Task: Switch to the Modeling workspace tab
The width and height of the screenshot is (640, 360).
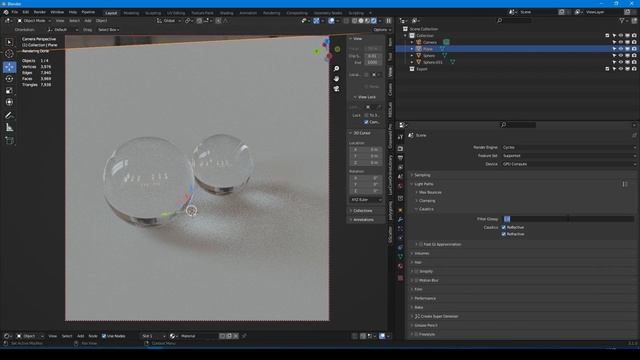Action: tap(131, 13)
